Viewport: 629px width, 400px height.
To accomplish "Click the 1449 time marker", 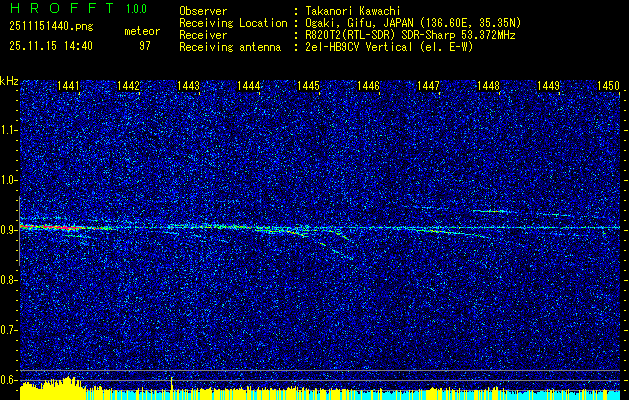I will click(x=548, y=85).
